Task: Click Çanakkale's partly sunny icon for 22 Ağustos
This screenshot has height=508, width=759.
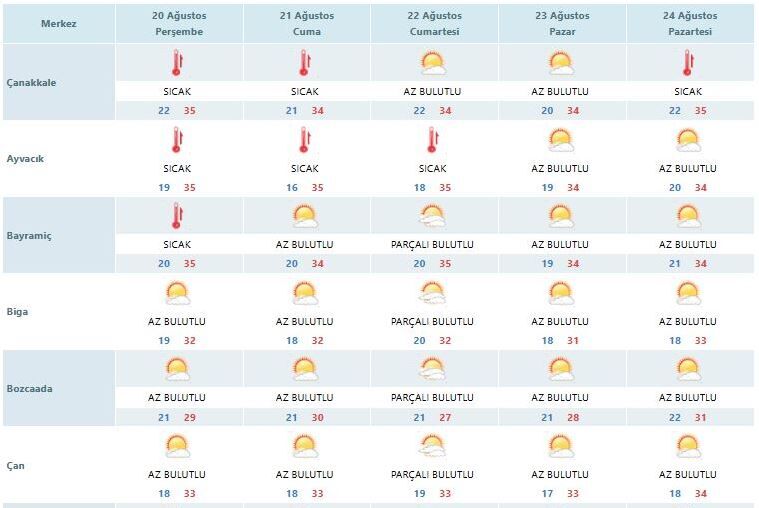Action: click(433, 63)
